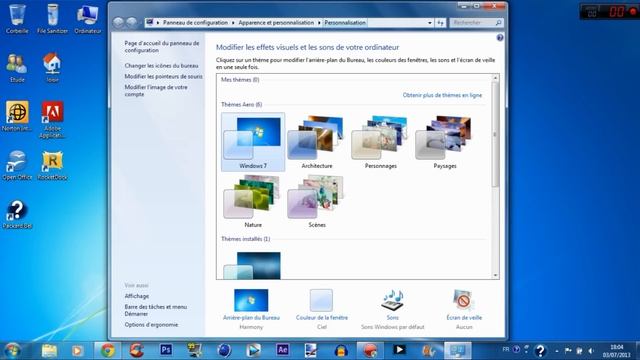Open the Sons sound settings icon
This screenshot has height=360, width=640.
tap(392, 300)
